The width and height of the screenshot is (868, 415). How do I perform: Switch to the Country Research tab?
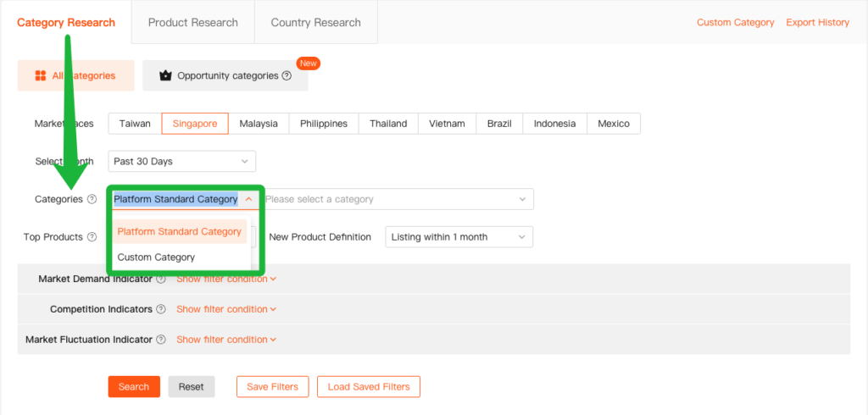click(x=315, y=22)
